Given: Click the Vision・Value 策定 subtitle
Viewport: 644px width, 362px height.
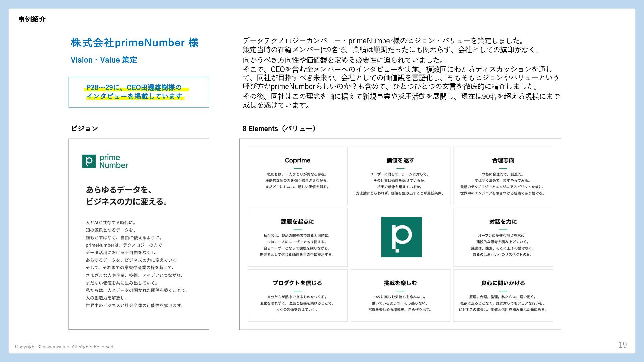Looking at the screenshot, I should tap(104, 60).
